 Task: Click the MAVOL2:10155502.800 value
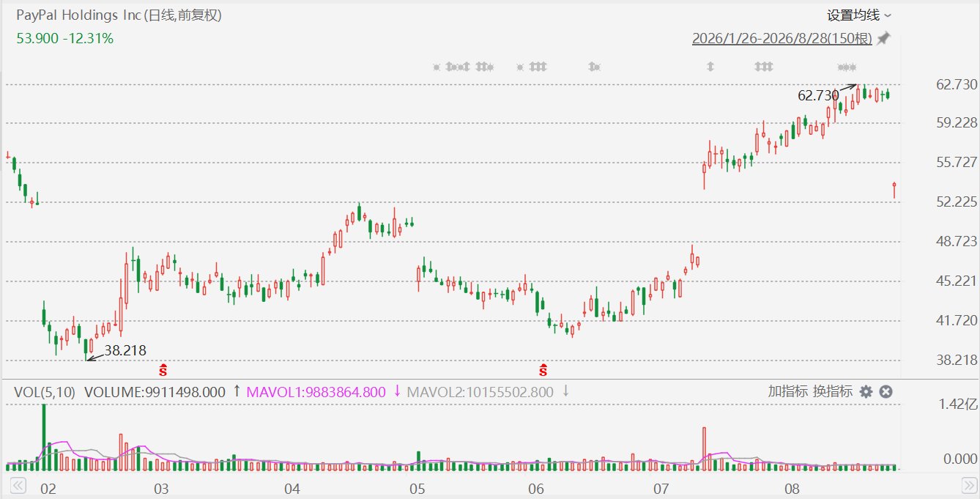480,392
